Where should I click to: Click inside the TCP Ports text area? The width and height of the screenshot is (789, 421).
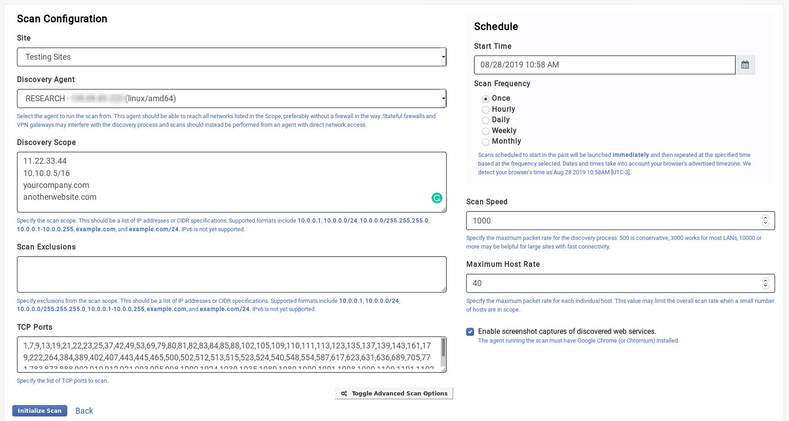229,355
